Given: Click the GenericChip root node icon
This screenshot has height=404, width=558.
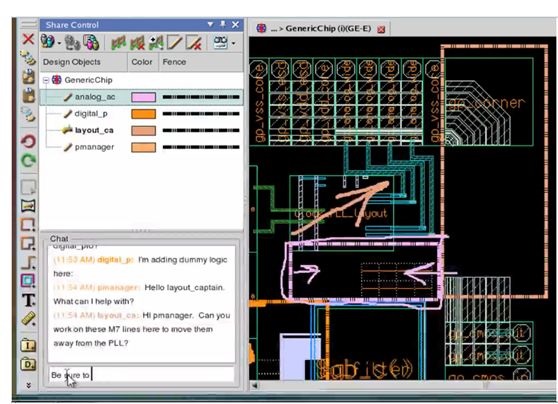Looking at the screenshot, I should point(57,80).
